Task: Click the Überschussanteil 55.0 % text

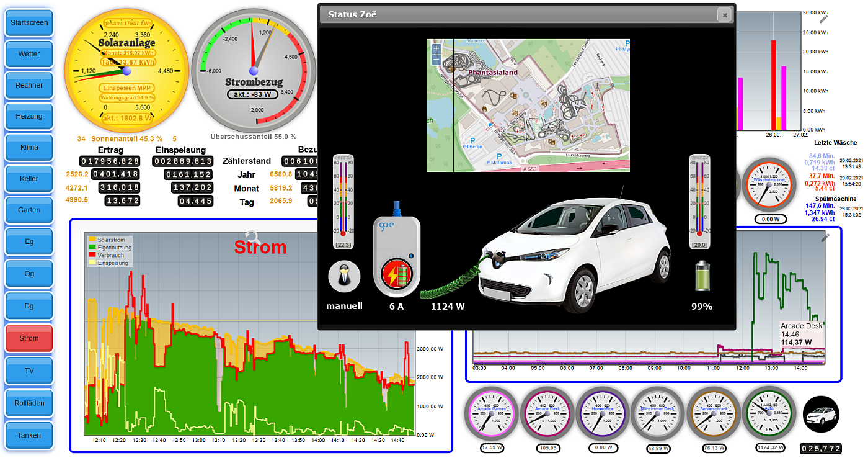Action: (254, 136)
